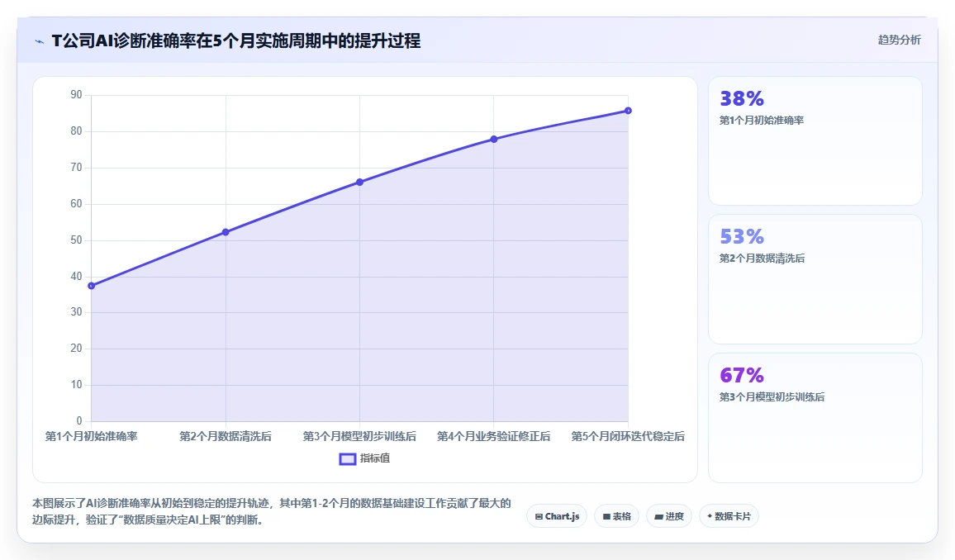Viewport: 955px width, 560px height.
Task: Click the data point for 第4个月业务验证修正后
Action: coord(494,140)
